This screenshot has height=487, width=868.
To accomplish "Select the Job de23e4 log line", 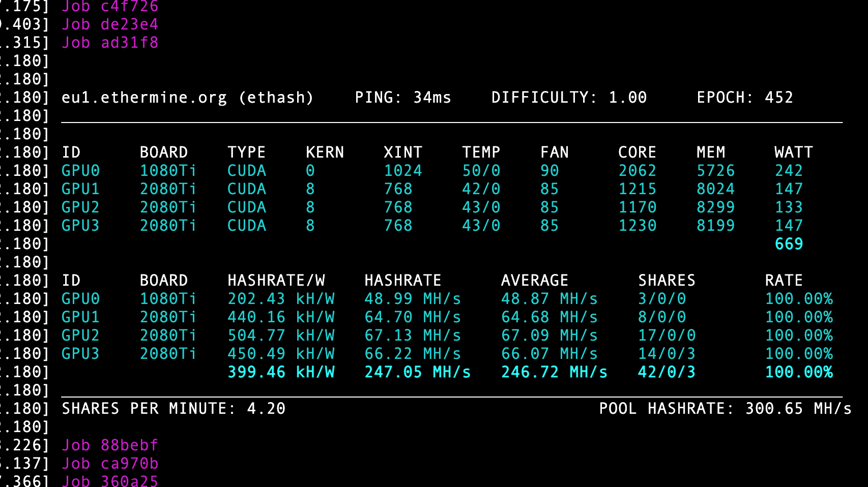I will pos(110,24).
